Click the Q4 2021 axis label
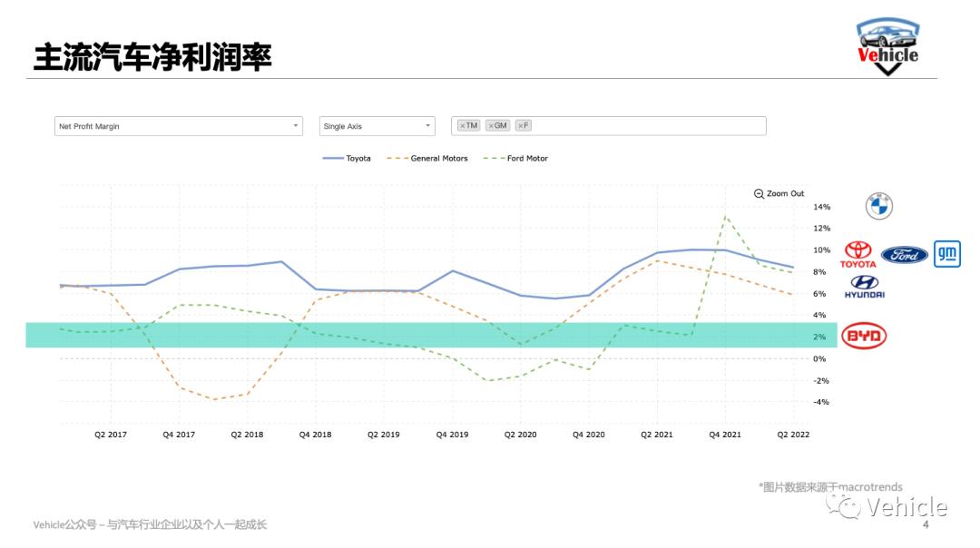The width and height of the screenshot is (980, 548). point(725,435)
